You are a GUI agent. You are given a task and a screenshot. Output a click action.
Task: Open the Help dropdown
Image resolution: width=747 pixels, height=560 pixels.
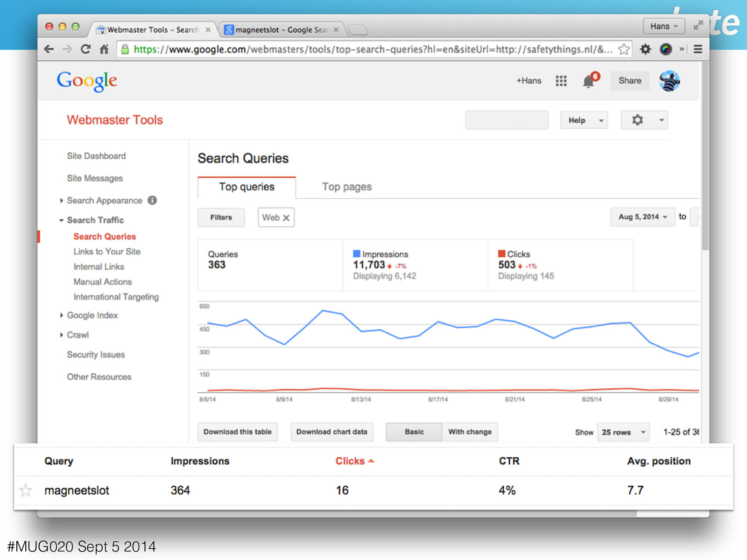(584, 120)
